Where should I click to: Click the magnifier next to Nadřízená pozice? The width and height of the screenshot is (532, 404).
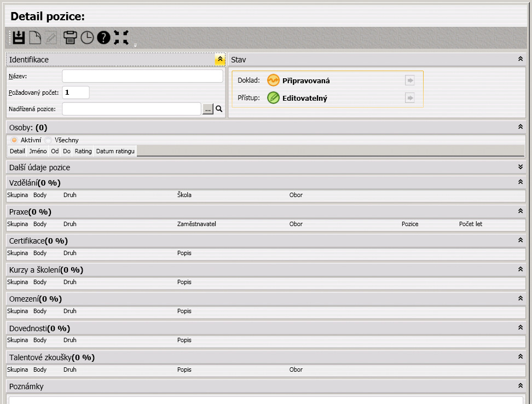(x=219, y=109)
